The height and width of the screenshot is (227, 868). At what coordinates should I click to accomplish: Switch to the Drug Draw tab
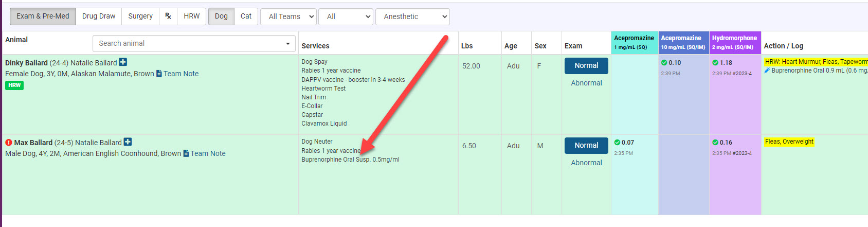click(99, 16)
